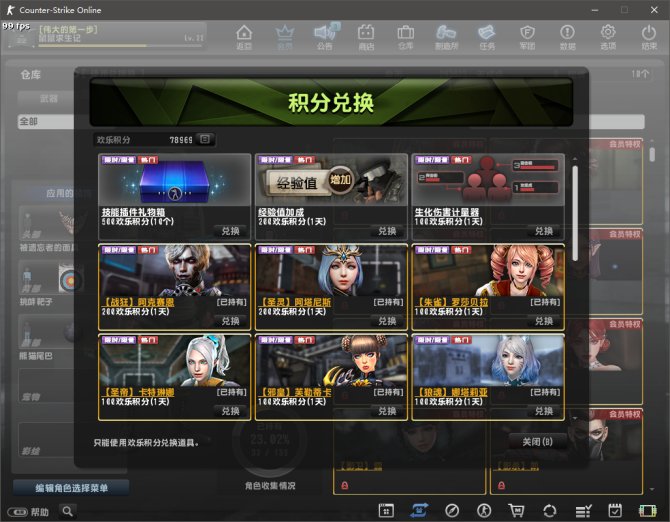Select the 芙勒蒂卡 character portrait
670x522 pixels.
(331, 361)
